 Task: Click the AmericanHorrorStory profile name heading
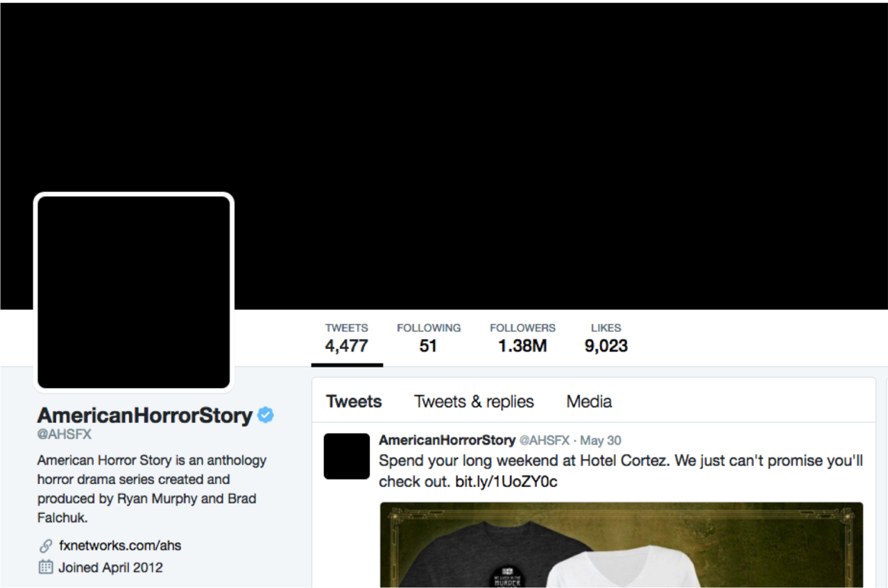pyautogui.click(x=145, y=415)
